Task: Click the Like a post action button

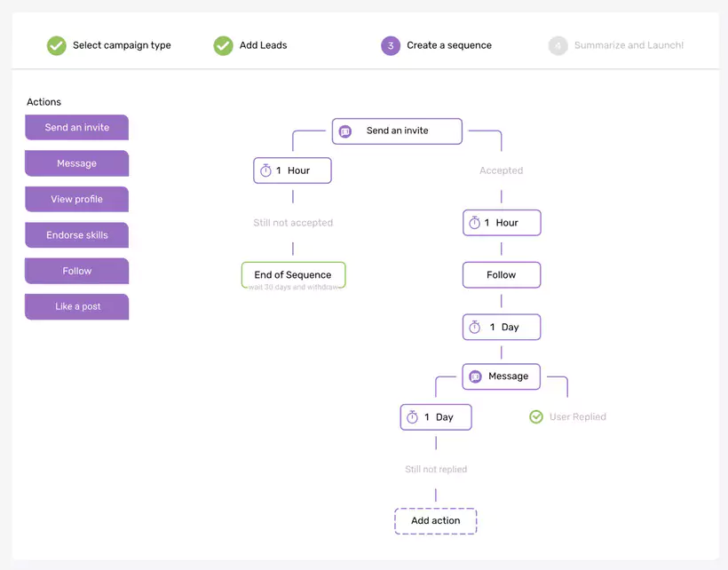Action: pos(76,306)
